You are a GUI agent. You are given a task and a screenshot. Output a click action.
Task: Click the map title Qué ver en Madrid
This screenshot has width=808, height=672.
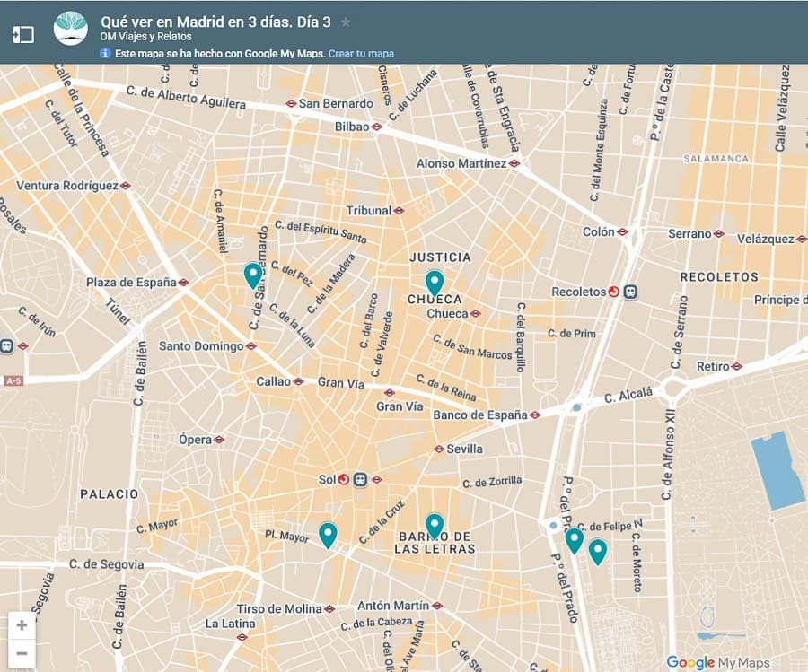click(215, 22)
